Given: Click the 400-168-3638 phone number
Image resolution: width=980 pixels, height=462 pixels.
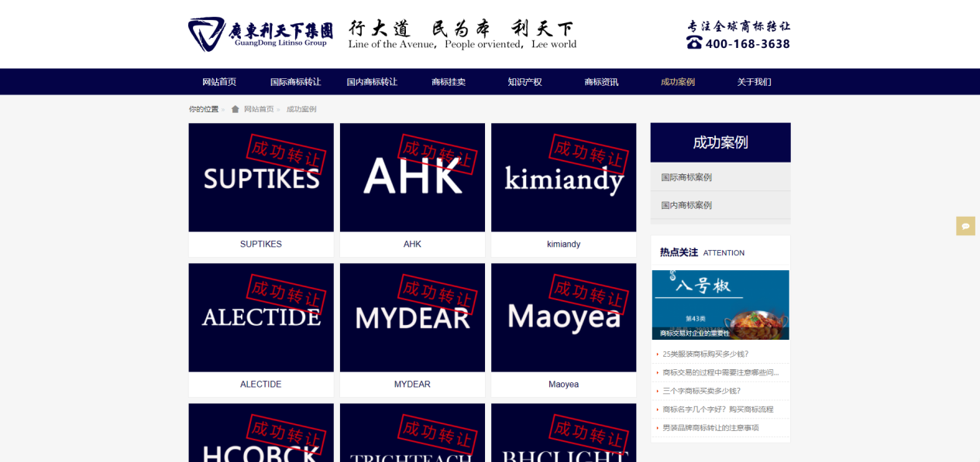Looking at the screenshot, I should tap(748, 44).
